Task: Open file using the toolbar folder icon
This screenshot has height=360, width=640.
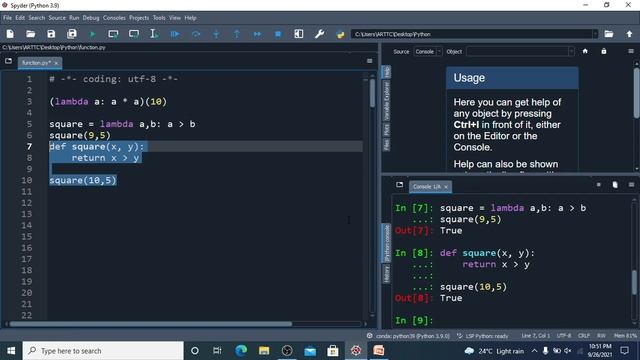Action: click(31, 34)
